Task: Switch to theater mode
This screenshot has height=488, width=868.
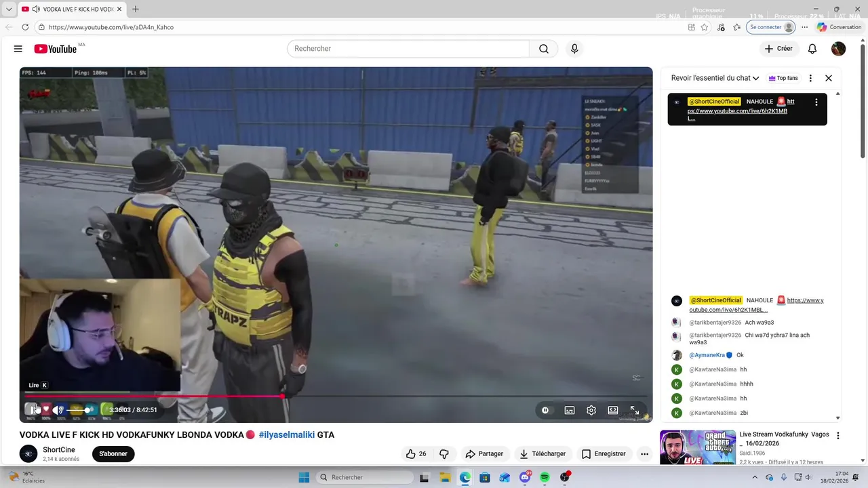Action: pos(613,410)
